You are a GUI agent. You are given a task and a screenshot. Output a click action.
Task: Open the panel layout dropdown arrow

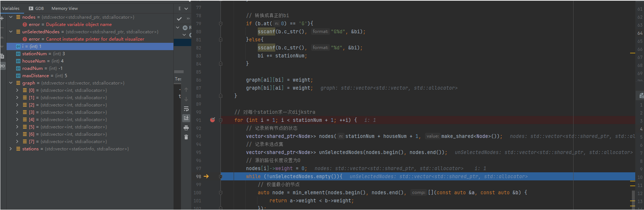tap(186, 8)
